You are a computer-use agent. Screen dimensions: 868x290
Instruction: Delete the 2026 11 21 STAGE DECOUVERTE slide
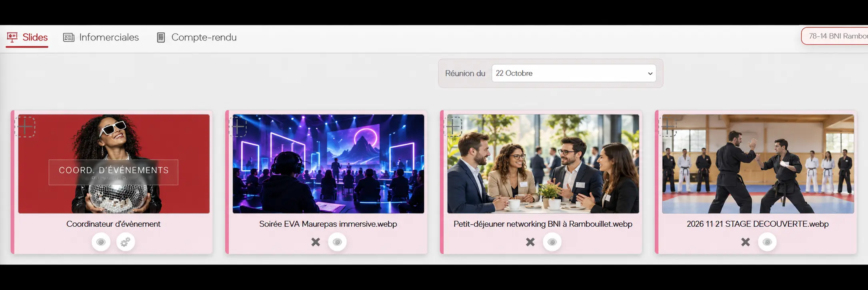746,242
